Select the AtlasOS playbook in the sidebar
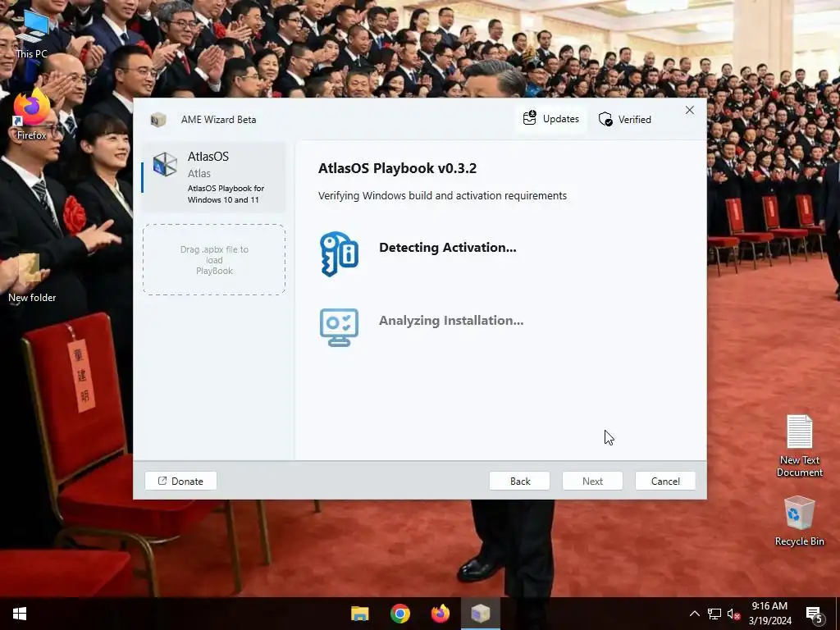 point(214,177)
